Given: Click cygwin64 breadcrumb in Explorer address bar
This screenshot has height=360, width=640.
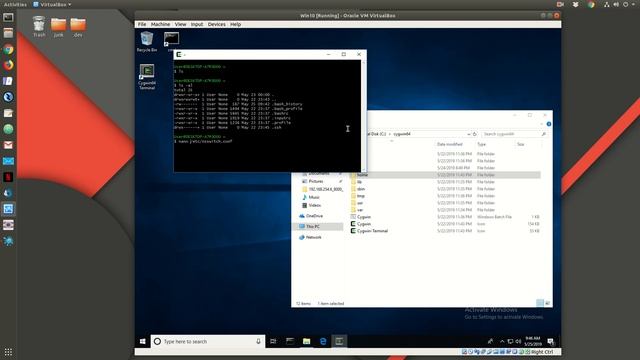Looking at the screenshot, I should [x=402, y=134].
